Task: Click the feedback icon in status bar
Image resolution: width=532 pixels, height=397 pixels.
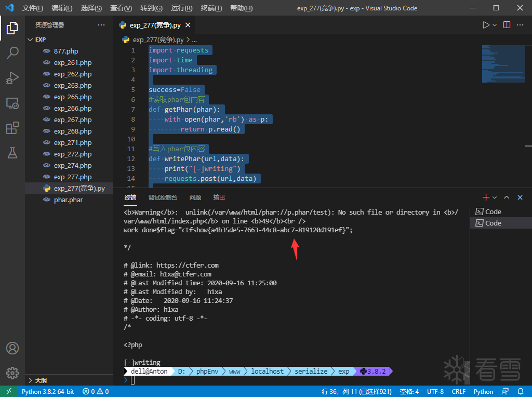Action: pos(505,392)
